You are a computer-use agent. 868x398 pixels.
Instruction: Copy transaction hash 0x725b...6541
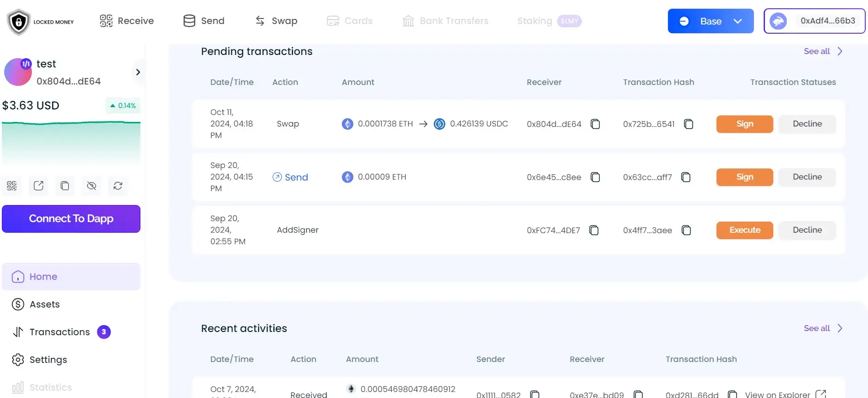coord(688,124)
